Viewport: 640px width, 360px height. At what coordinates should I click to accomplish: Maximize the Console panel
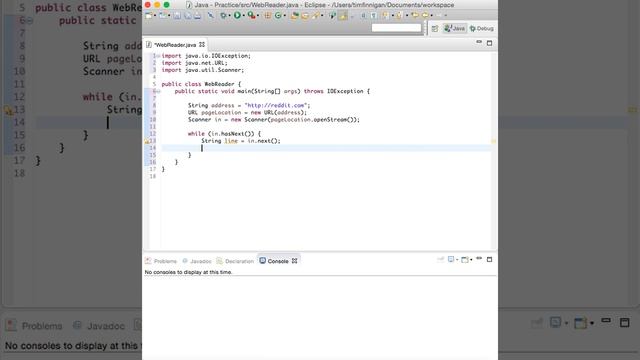tap(489, 259)
